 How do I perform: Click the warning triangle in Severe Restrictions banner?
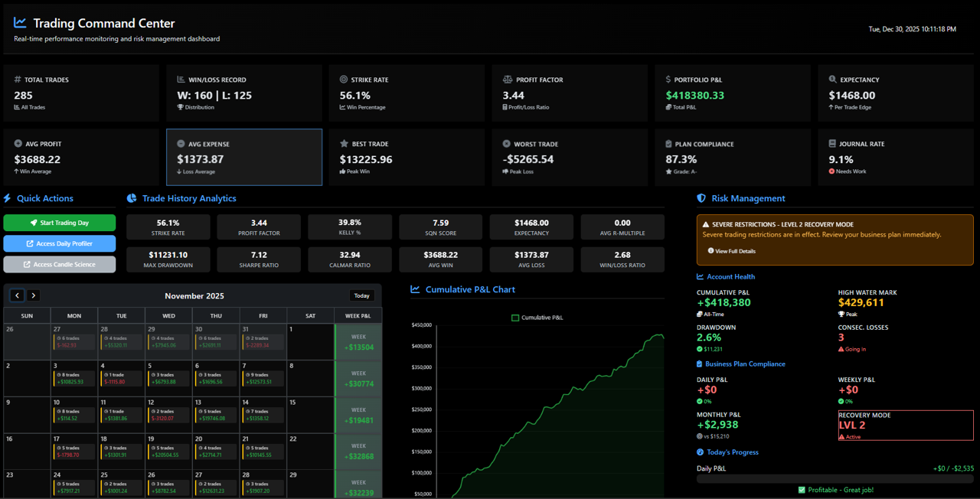(x=706, y=224)
